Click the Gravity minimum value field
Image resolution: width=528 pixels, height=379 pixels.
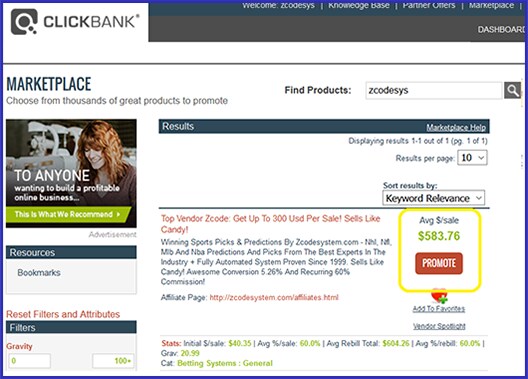tap(29, 361)
